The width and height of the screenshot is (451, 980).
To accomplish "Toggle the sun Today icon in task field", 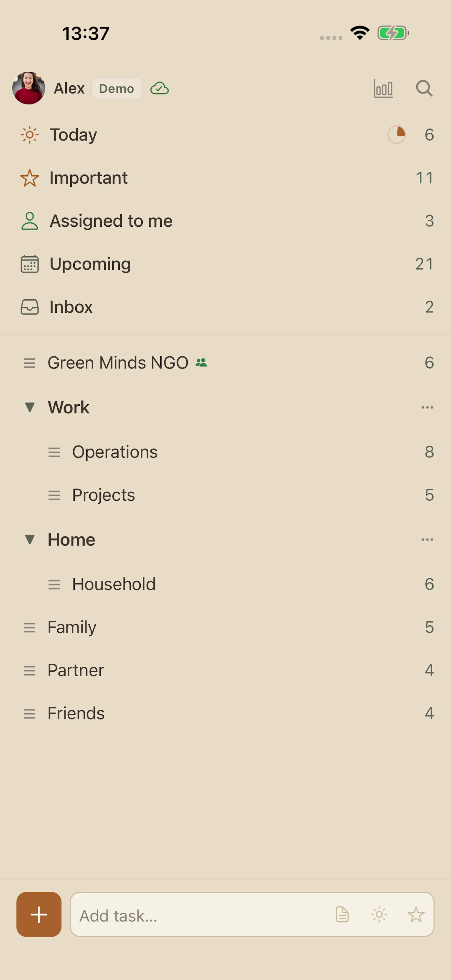I will (379, 914).
